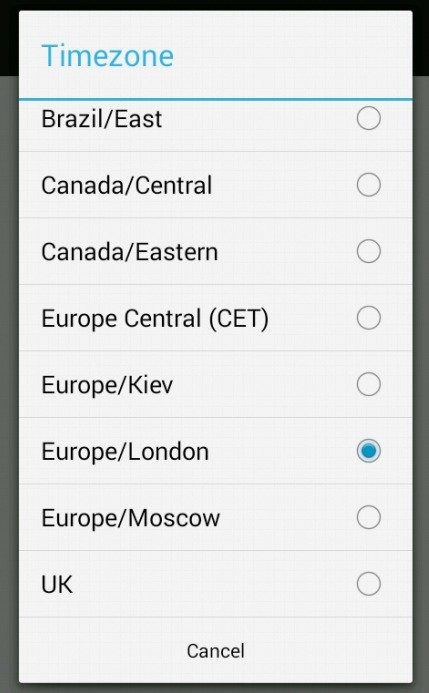This screenshot has height=693, width=429.
Task: Click the selected Europe/London radio button
Action: tap(368, 451)
